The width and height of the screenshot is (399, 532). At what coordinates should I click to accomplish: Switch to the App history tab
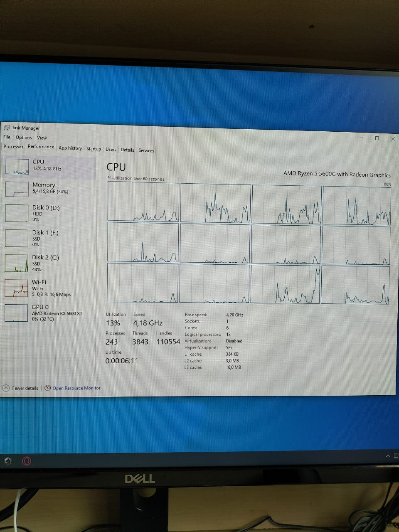point(70,148)
